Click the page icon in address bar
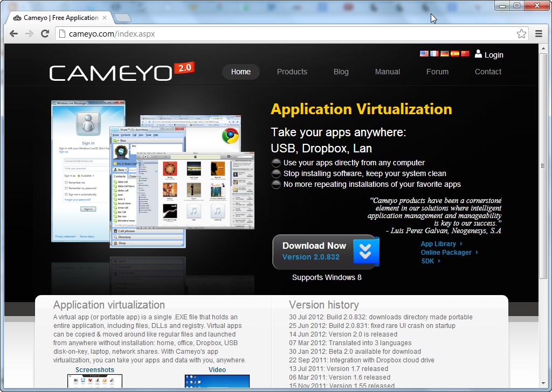 point(62,34)
